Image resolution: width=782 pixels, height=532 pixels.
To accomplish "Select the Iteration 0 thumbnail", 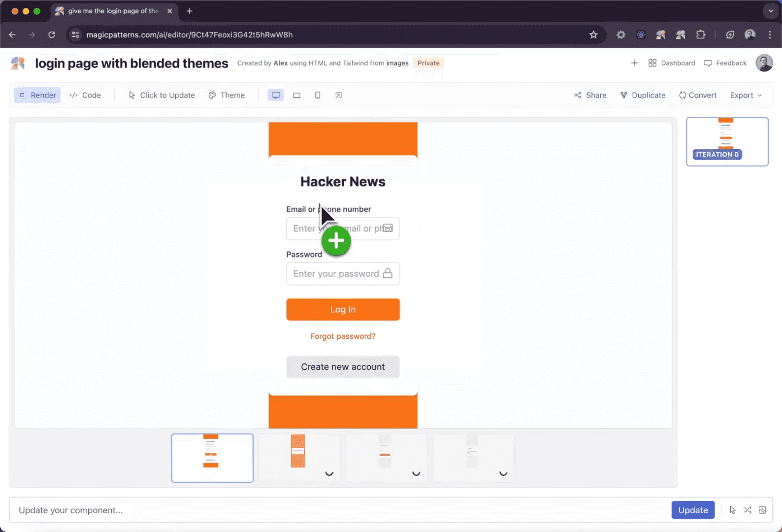I will 727,141.
